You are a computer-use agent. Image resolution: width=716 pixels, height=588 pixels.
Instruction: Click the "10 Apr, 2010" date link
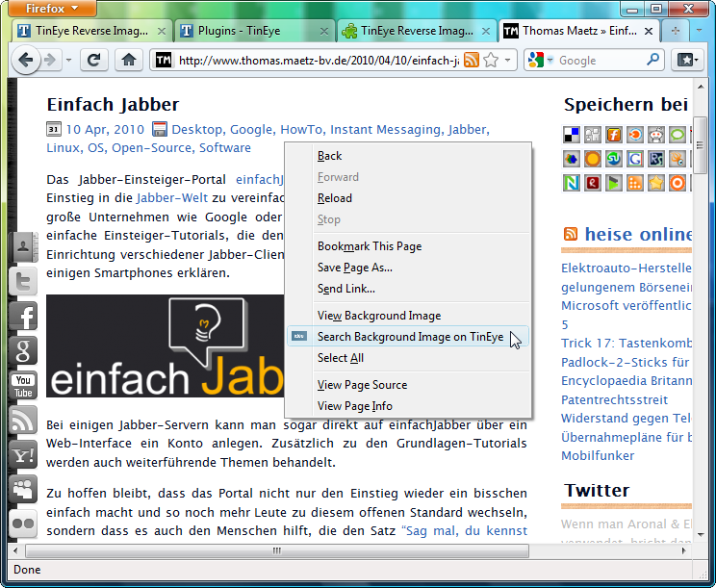point(105,129)
